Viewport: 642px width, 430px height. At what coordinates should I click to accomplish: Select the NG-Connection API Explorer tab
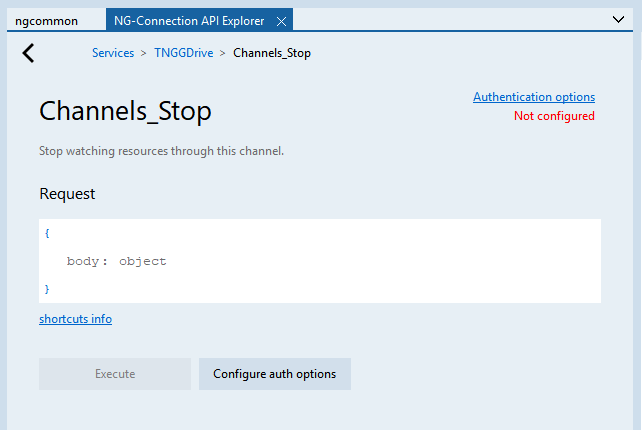188,21
